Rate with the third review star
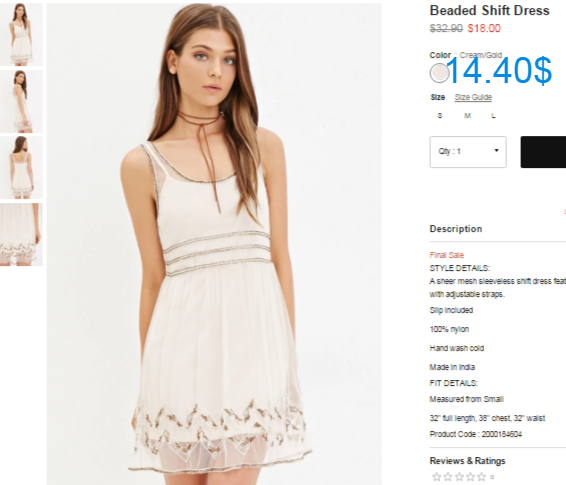Screen dimensions: 566x485 point(459,477)
